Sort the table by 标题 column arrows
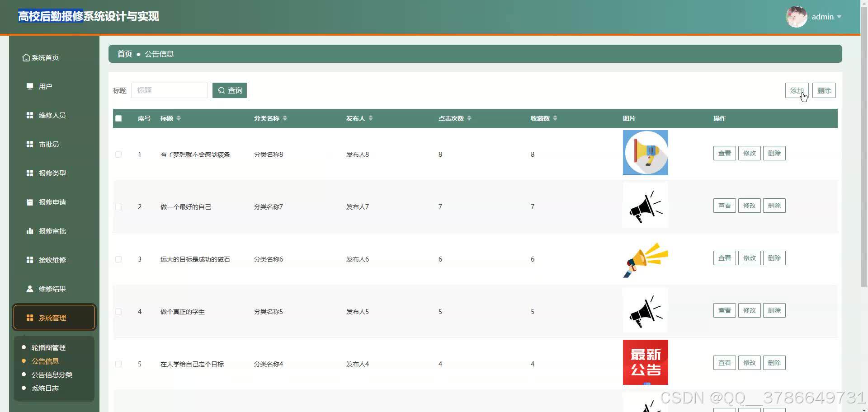 coord(179,118)
